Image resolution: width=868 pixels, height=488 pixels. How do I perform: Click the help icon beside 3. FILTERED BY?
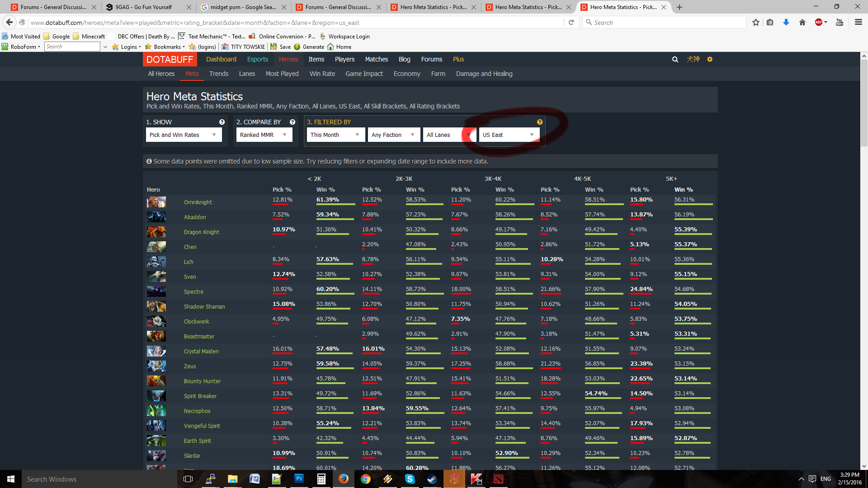[540, 122]
